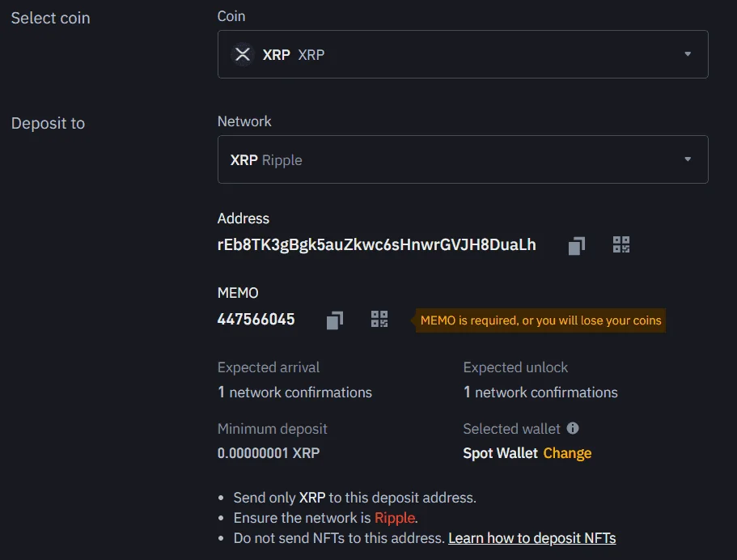Click the XRP coin logo icon
Viewport: 737px width, 560px height.
coord(243,54)
